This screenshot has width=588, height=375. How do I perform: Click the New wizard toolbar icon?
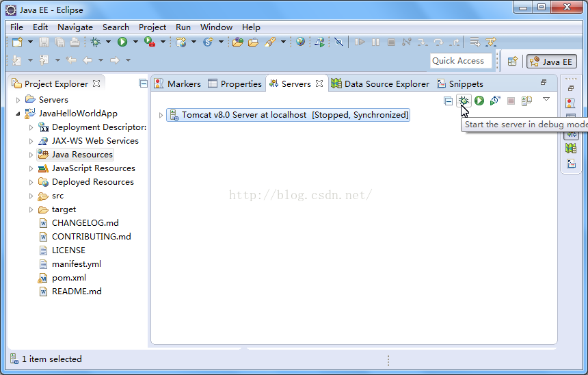point(17,42)
